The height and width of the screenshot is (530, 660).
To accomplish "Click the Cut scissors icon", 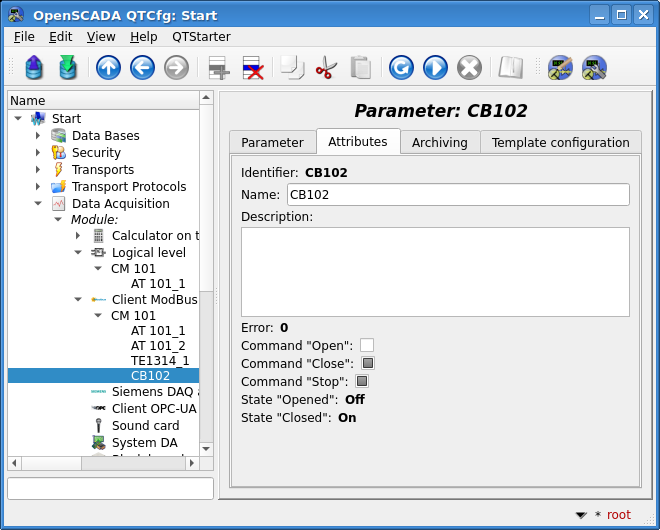I will coord(326,67).
